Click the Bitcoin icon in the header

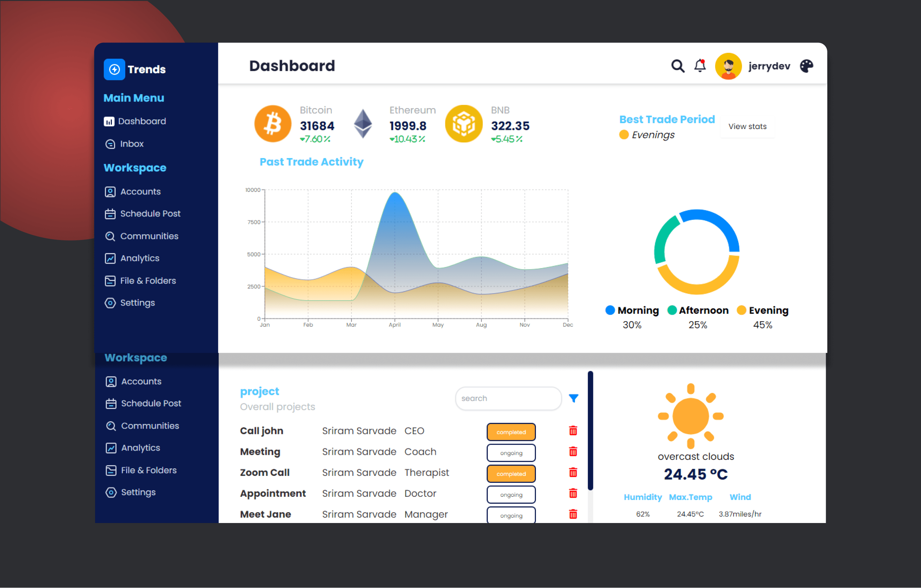272,124
